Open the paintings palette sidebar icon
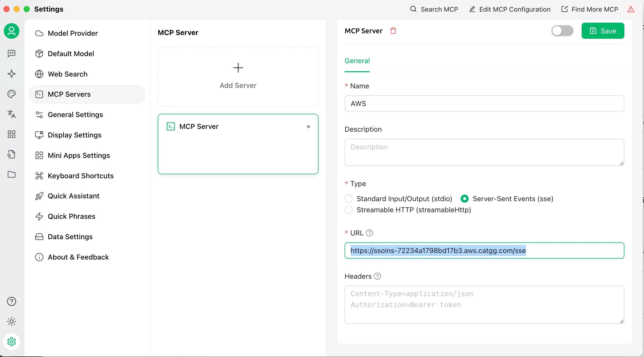 coord(12,94)
